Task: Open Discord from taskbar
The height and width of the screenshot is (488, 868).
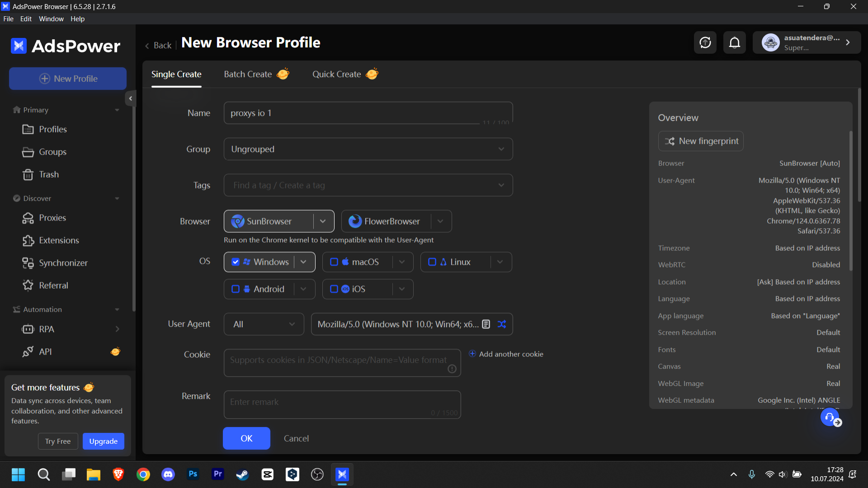Action: [x=168, y=474]
